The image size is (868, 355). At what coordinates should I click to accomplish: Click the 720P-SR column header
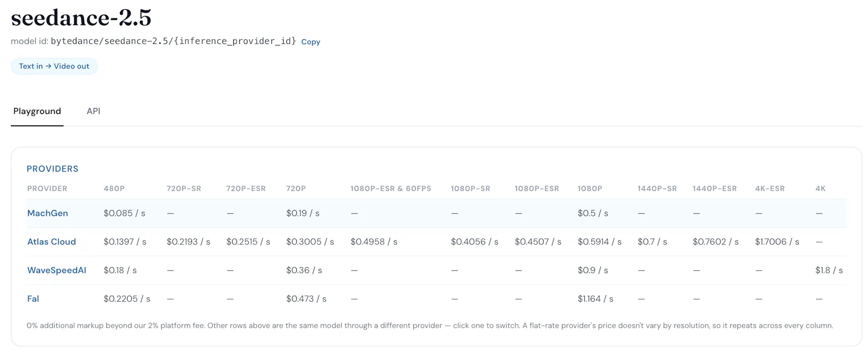184,189
